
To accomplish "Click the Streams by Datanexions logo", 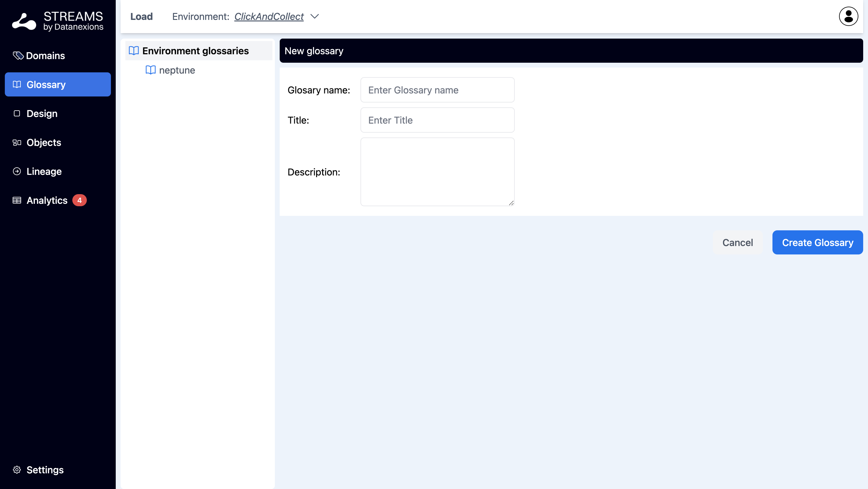I will (57, 21).
